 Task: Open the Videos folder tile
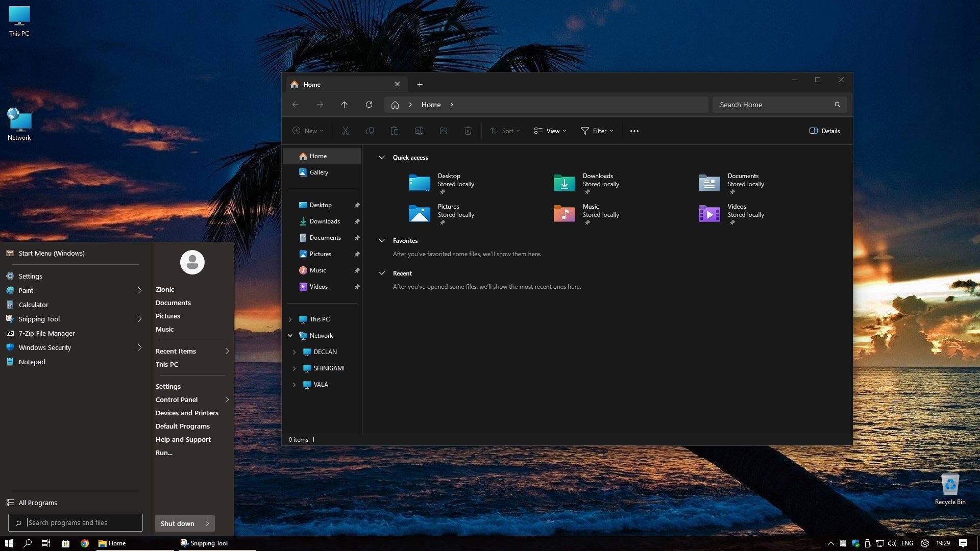(x=709, y=213)
